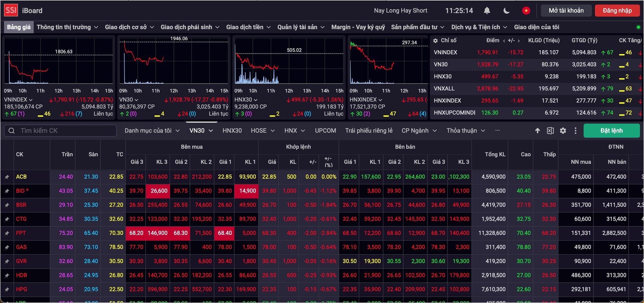Viewport: 644px width, 303px height.
Task: Click the right arrow next to +/-
Action: tap(519, 41)
